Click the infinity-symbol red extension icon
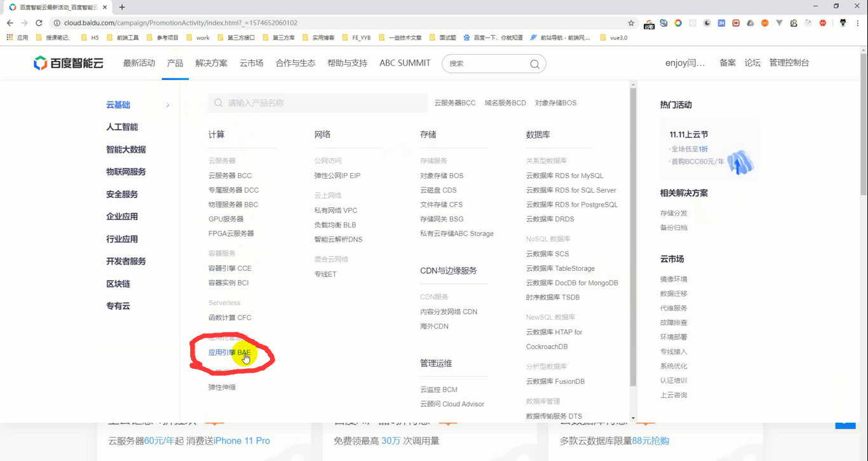Screen dimensions: 868x461 (764, 22)
